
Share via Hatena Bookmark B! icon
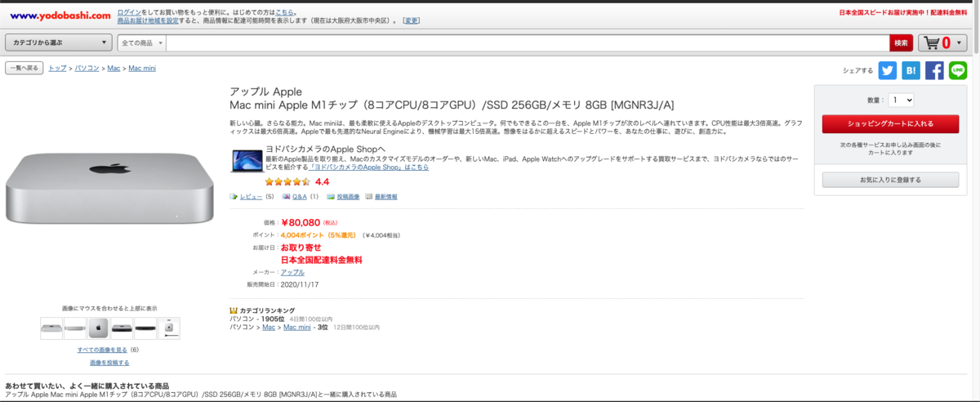(x=911, y=71)
